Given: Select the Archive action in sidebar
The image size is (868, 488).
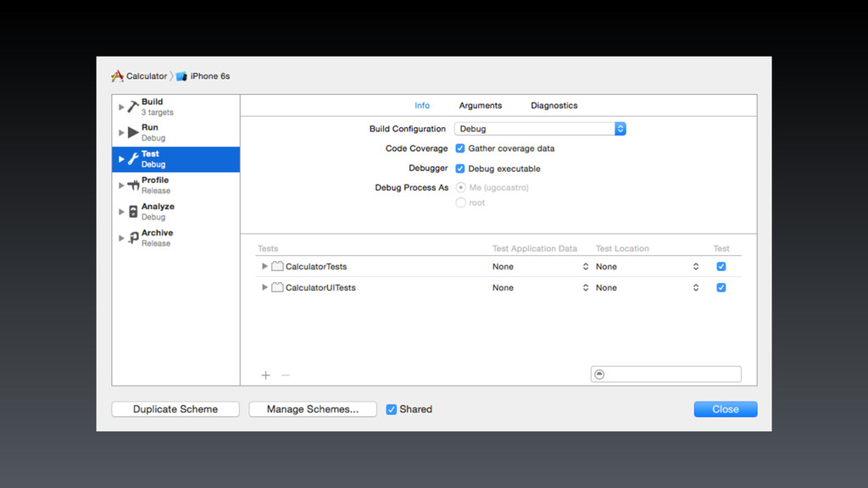Looking at the screenshot, I should coord(176,238).
